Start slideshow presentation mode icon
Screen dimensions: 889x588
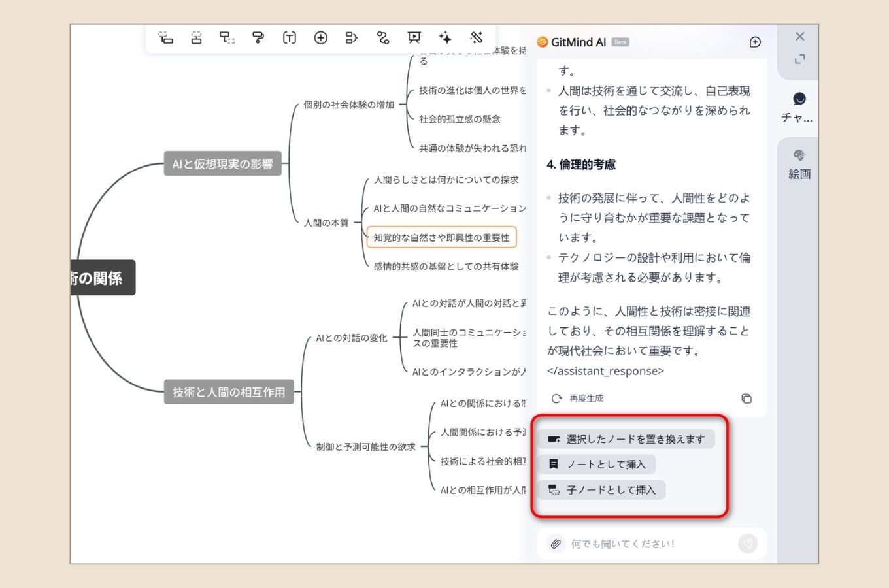click(x=414, y=38)
